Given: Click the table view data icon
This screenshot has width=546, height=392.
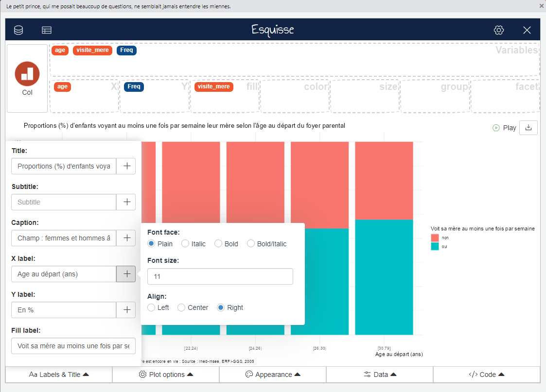Looking at the screenshot, I should 47,30.
